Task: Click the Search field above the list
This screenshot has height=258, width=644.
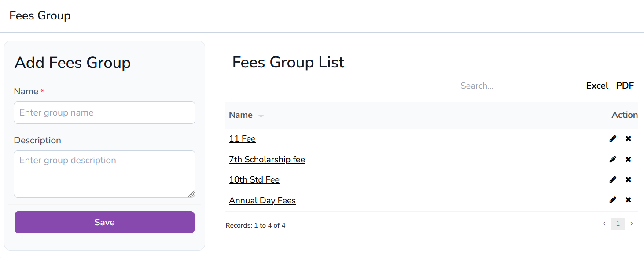Action: 516,86
